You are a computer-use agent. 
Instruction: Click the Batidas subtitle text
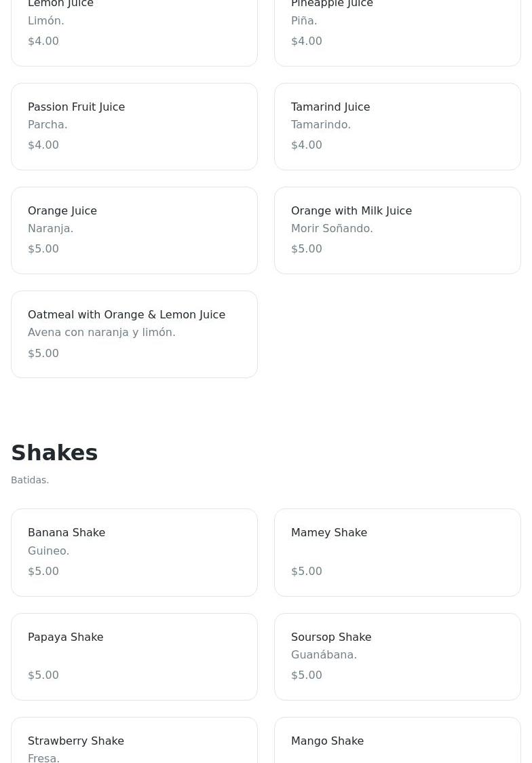[30, 480]
